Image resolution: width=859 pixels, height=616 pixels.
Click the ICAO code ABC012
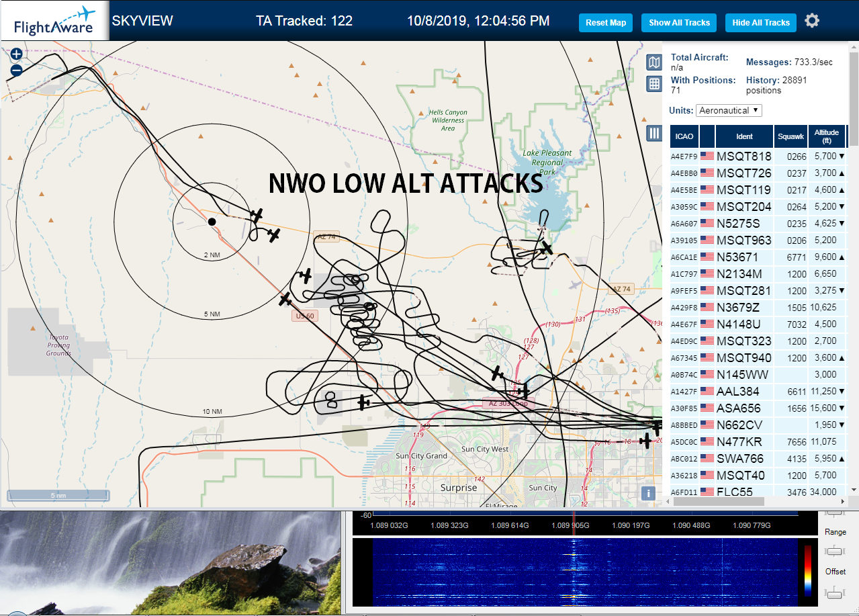pyautogui.click(x=684, y=459)
